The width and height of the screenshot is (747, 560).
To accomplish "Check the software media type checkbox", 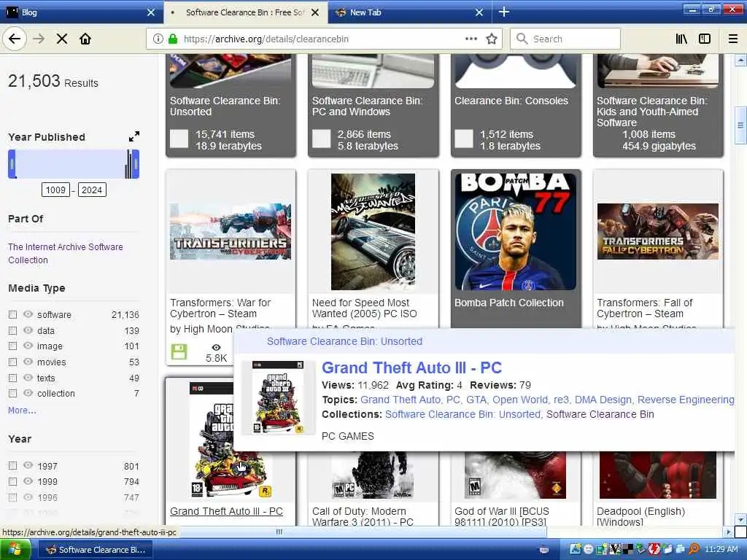I will click(x=13, y=315).
